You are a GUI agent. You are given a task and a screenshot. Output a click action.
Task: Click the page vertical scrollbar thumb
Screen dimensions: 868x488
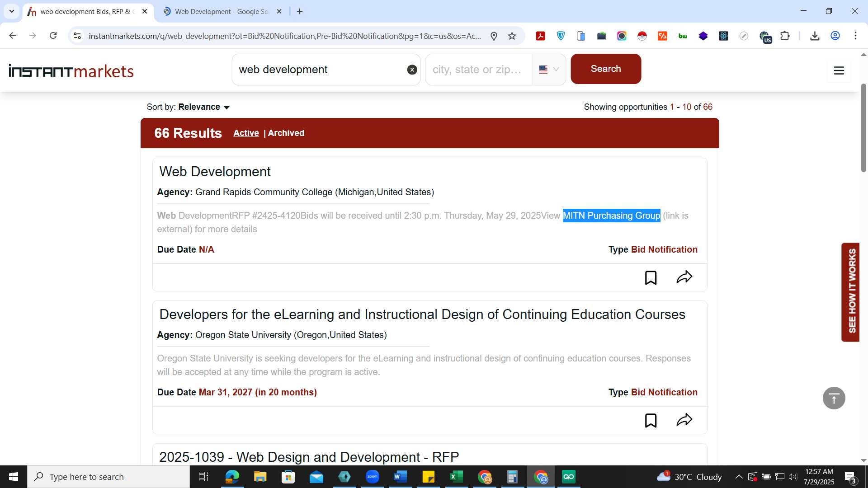pos(863,127)
